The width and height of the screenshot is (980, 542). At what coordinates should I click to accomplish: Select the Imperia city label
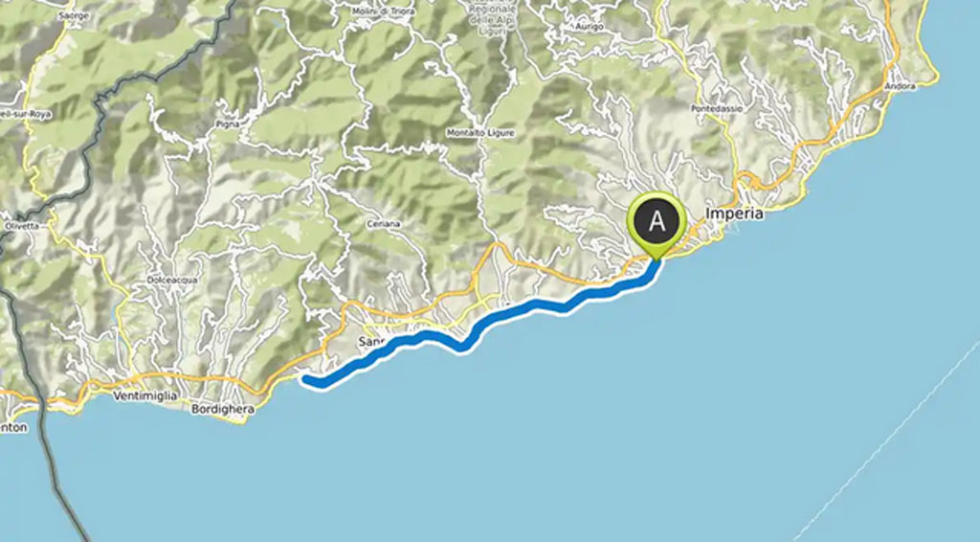(x=734, y=214)
